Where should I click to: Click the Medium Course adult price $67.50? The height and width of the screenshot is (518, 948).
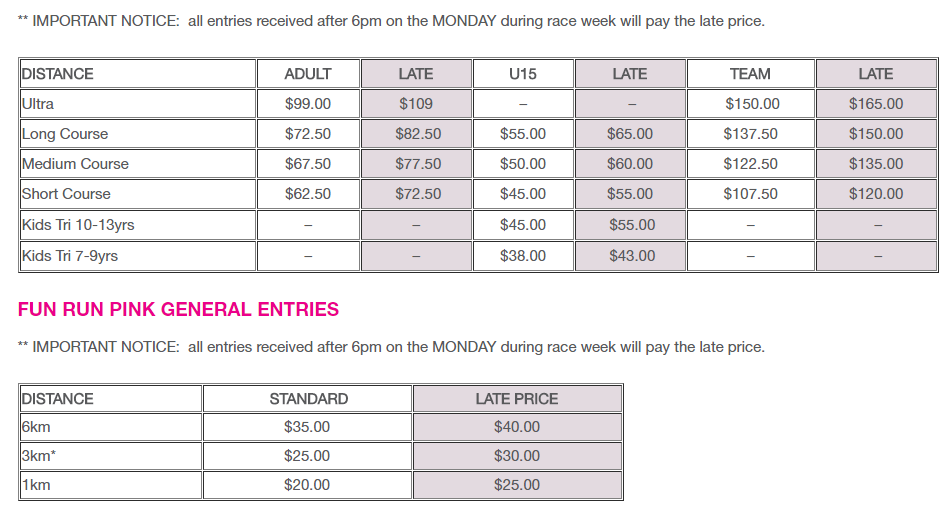pos(308,164)
